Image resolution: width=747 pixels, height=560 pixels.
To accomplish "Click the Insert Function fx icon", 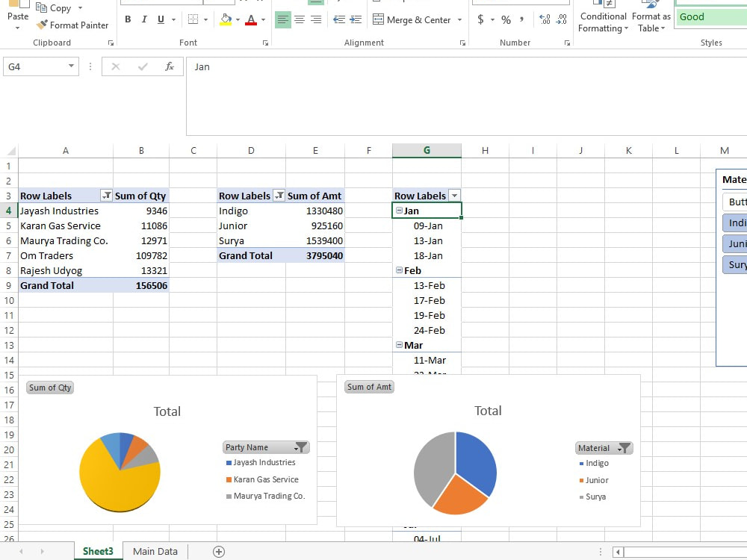I will [169, 66].
